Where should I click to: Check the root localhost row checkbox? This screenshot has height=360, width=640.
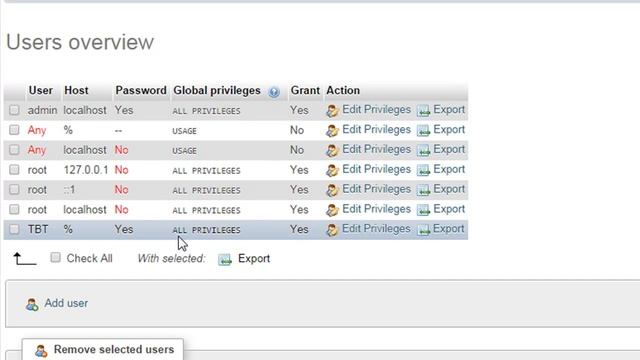pyautogui.click(x=14, y=209)
